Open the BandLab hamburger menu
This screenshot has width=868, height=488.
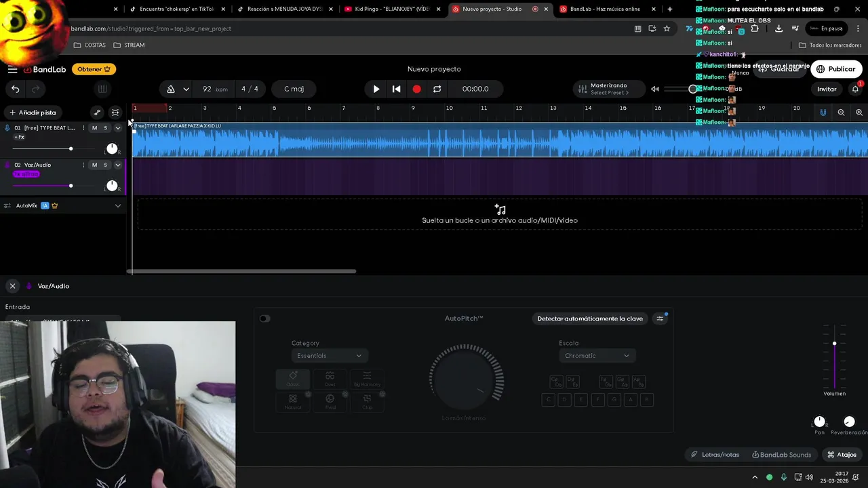[x=12, y=69]
